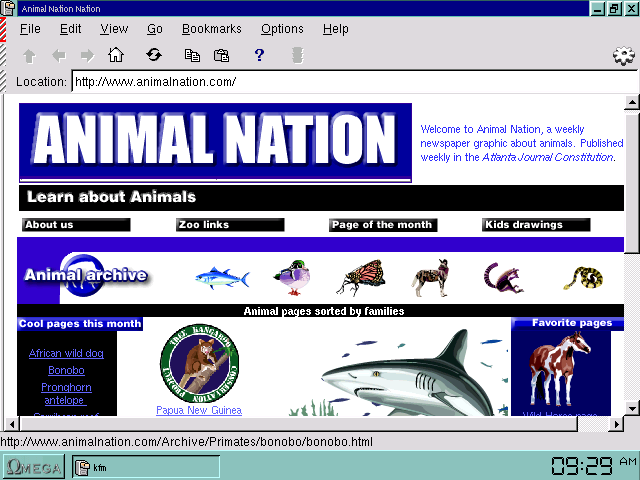This screenshot has height=480, width=640.
Task: Click the horizontal scrollbar thumb
Action: click(299, 424)
